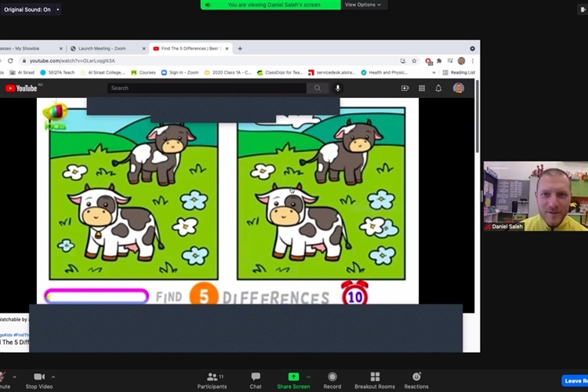Screen dimensions: 588x392
Task: Expand video options caret beside Stop Video
Action: tap(53, 376)
